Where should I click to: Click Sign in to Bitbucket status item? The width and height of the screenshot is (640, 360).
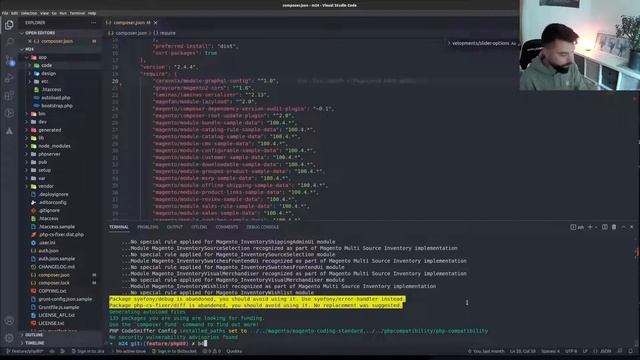(x=174, y=351)
